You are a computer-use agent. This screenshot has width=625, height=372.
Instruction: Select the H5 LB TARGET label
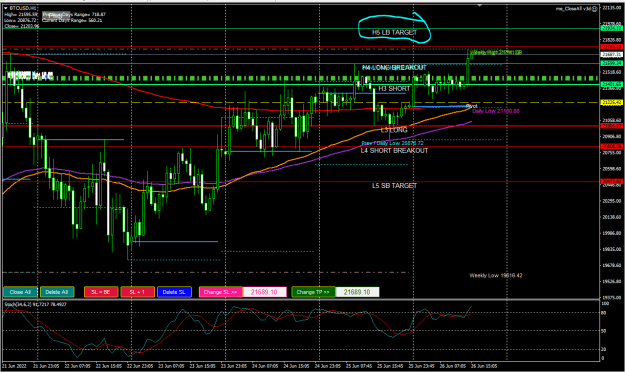pos(394,32)
